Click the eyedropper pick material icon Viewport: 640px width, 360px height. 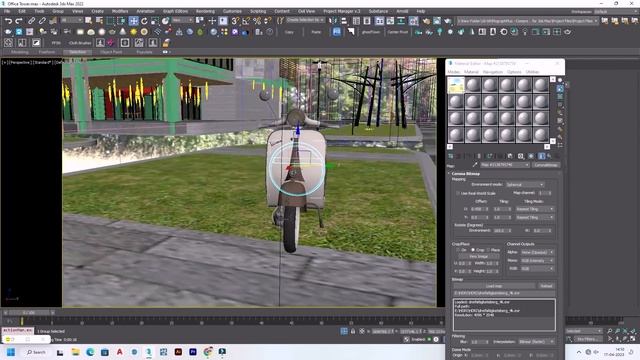pyautogui.click(x=475, y=165)
